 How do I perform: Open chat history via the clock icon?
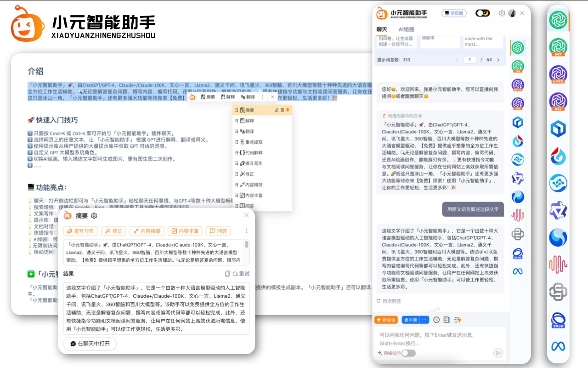(x=436, y=320)
